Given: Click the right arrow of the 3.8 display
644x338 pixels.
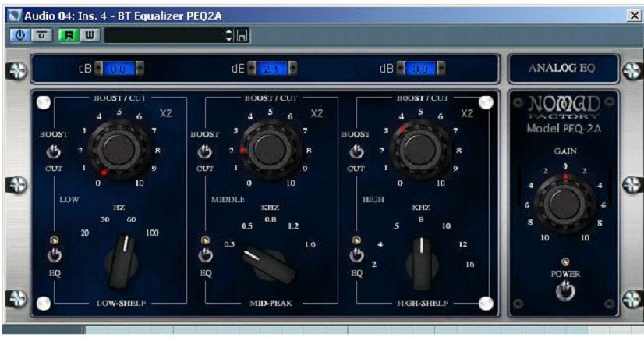Looking at the screenshot, I should 441,69.
